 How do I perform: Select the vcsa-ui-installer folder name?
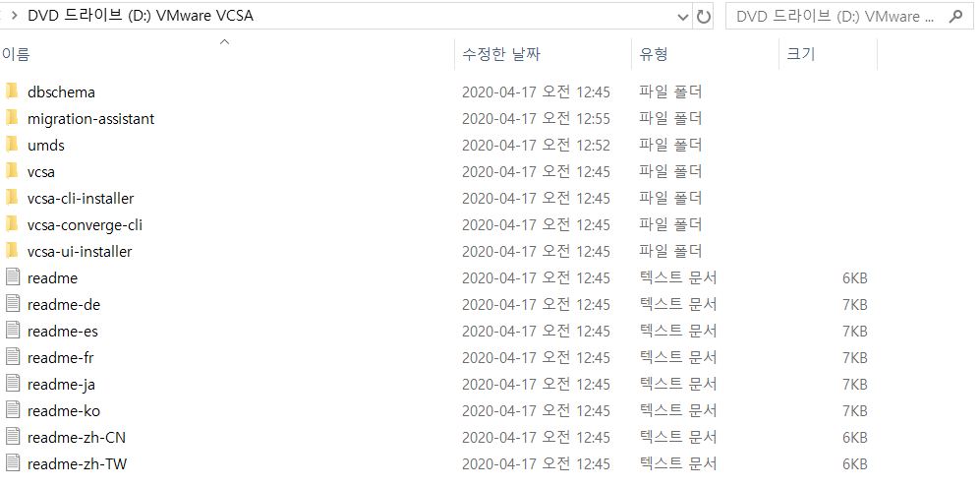point(80,252)
